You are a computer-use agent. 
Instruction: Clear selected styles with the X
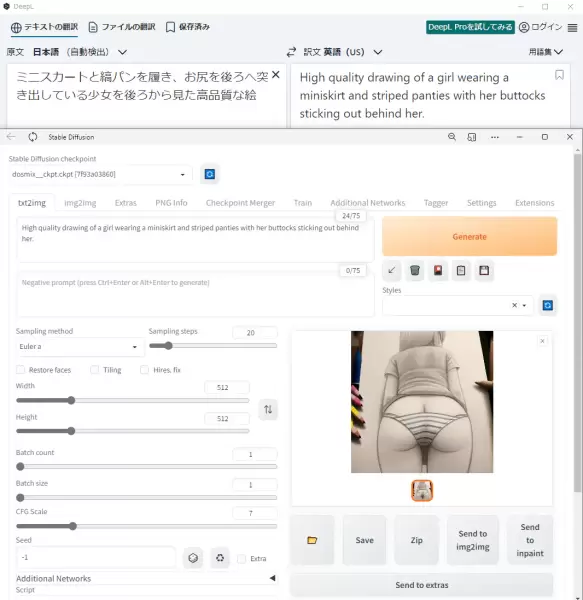coord(515,305)
